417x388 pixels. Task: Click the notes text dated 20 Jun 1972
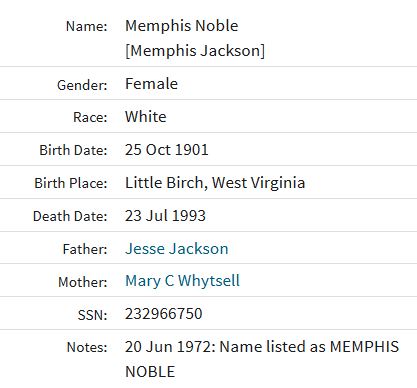tap(262, 359)
